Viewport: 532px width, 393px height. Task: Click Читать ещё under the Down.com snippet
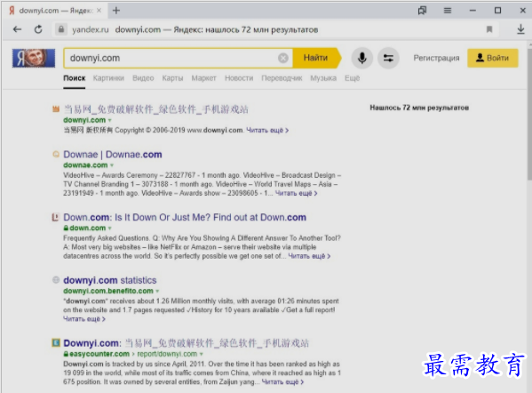pyautogui.click(x=309, y=256)
